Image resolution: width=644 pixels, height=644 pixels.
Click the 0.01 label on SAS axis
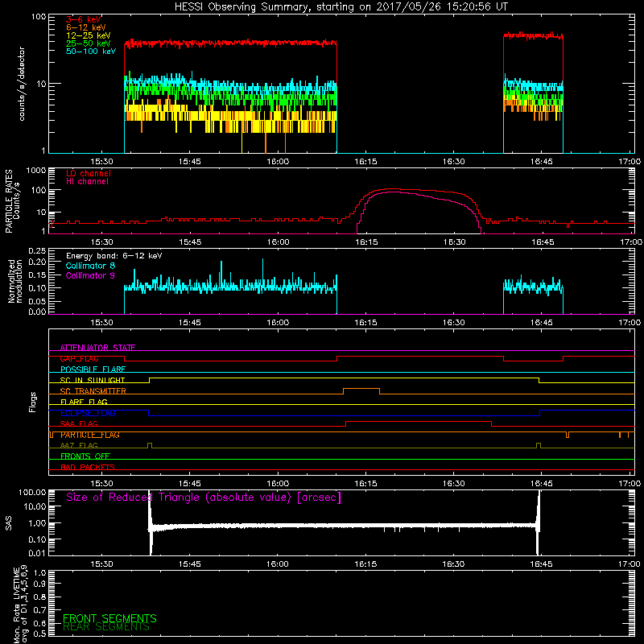(x=37, y=553)
